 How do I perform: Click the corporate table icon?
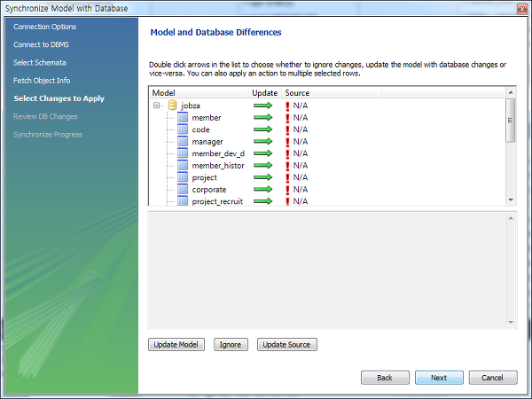tap(183, 189)
